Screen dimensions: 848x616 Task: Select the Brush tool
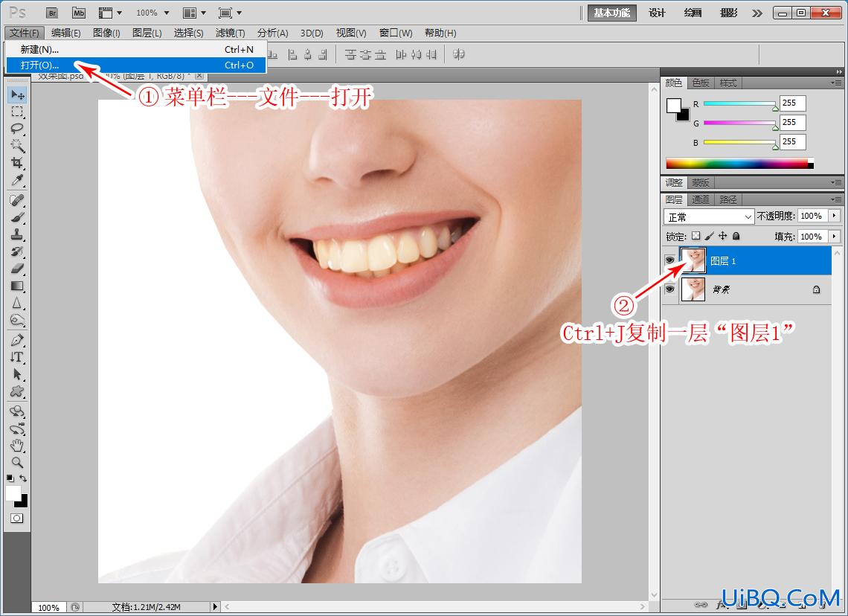17,217
